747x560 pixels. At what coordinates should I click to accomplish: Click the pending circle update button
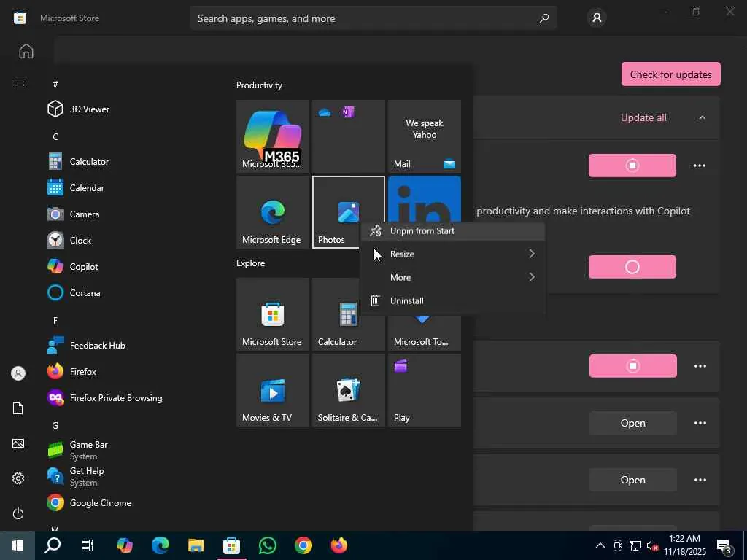pos(632,267)
